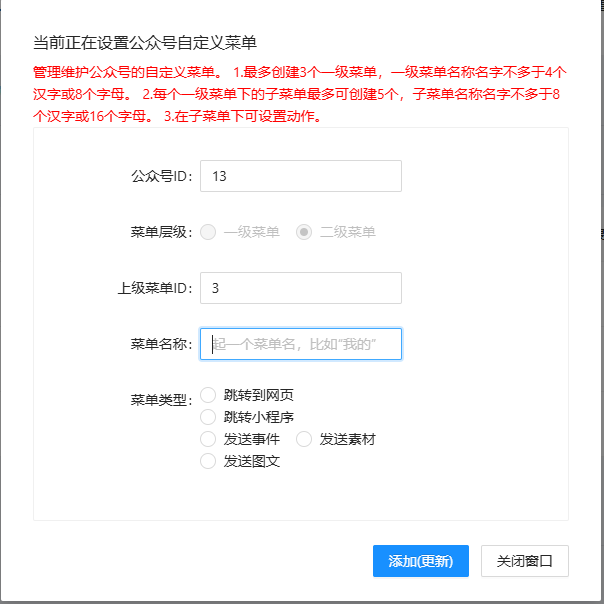The width and height of the screenshot is (604, 604).
Task: Select the 二级菜单 radio button
Action: tap(305, 232)
